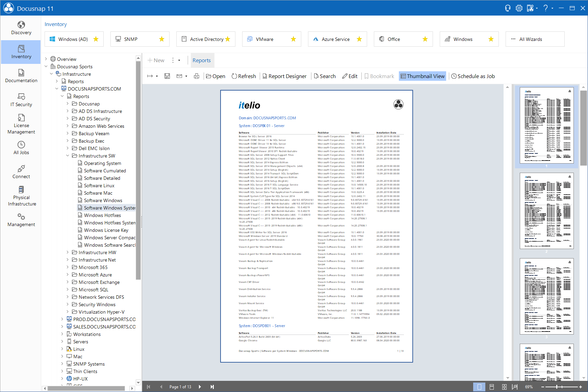Switch to multi-page grid view
The image size is (588, 392).
coord(504,387)
